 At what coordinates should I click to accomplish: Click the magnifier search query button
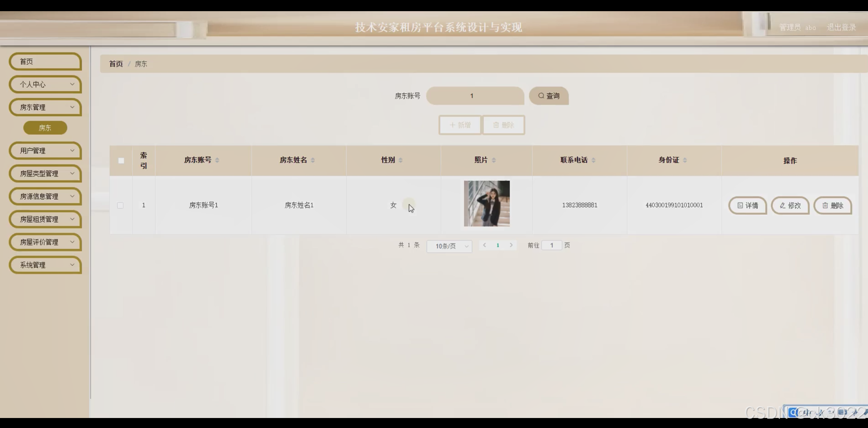pos(548,96)
